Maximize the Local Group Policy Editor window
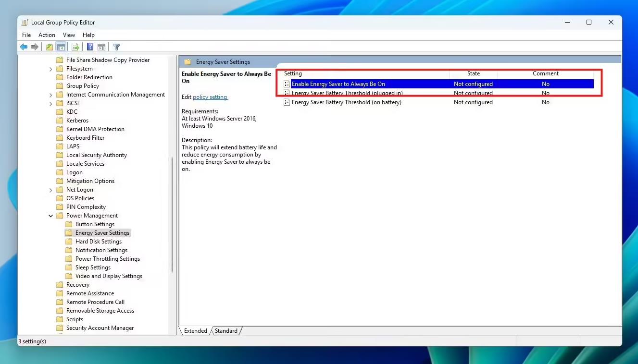Image resolution: width=638 pixels, height=364 pixels. coord(589,22)
